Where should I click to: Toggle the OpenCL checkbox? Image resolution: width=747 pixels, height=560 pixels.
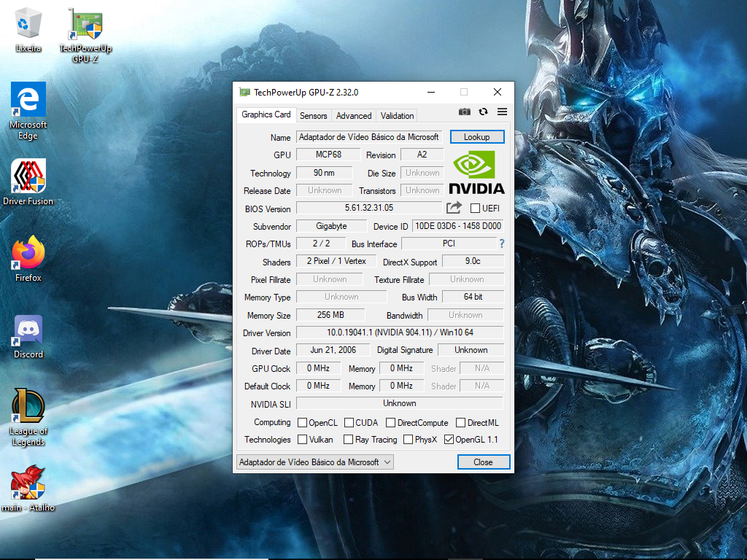[302, 422]
